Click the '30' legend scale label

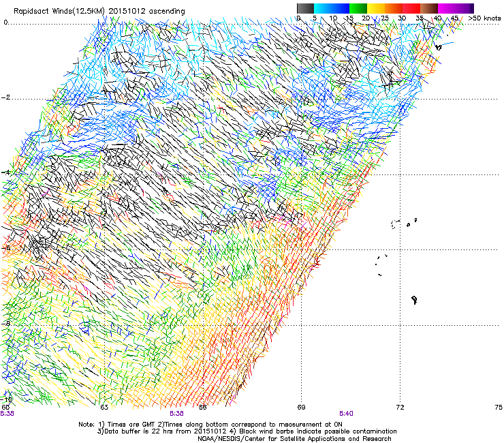point(402,18)
